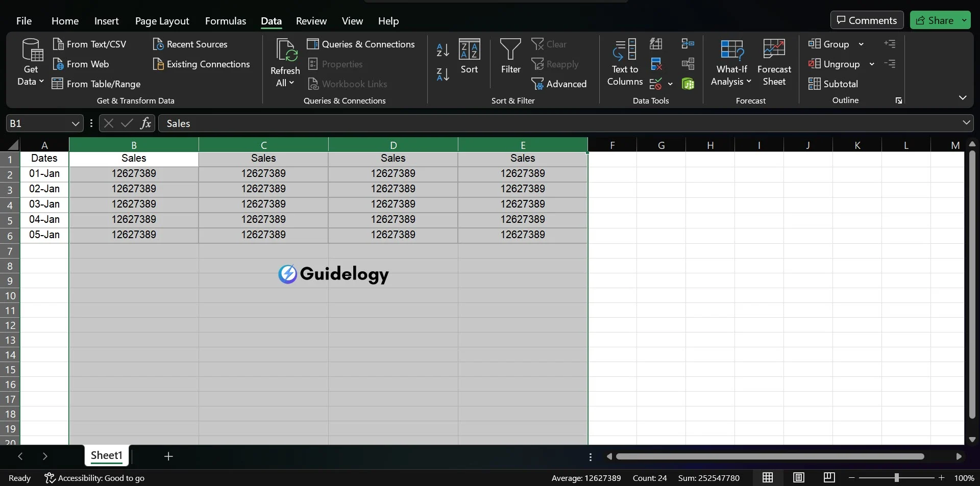Click the Refresh All icon
Image resolution: width=980 pixels, height=486 pixels.
pos(285,50)
